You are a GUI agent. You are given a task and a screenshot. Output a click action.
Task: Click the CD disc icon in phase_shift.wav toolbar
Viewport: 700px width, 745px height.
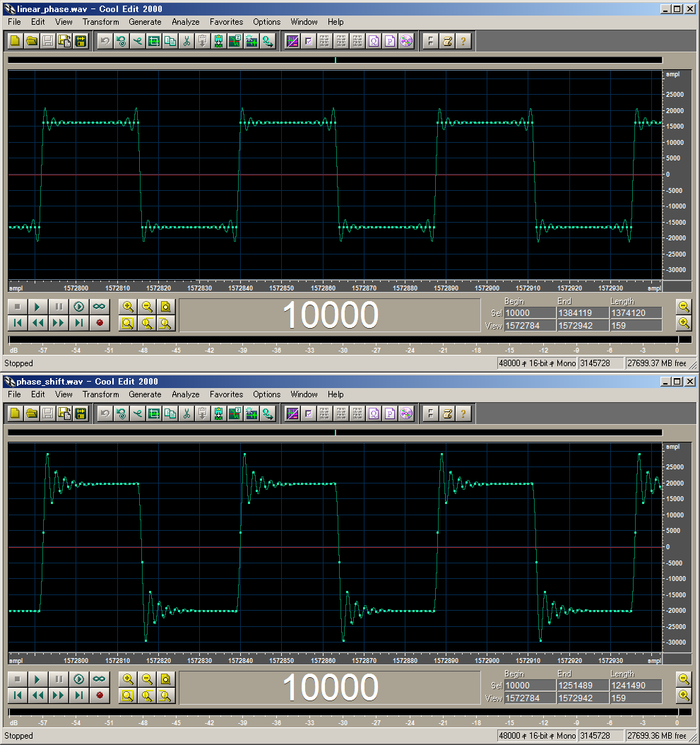click(406, 413)
